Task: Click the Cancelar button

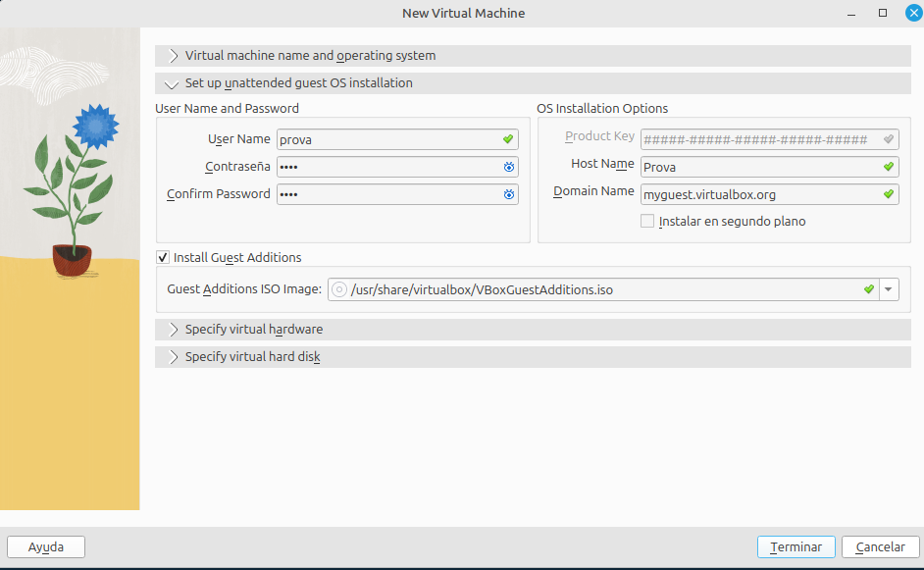Action: pos(881,547)
